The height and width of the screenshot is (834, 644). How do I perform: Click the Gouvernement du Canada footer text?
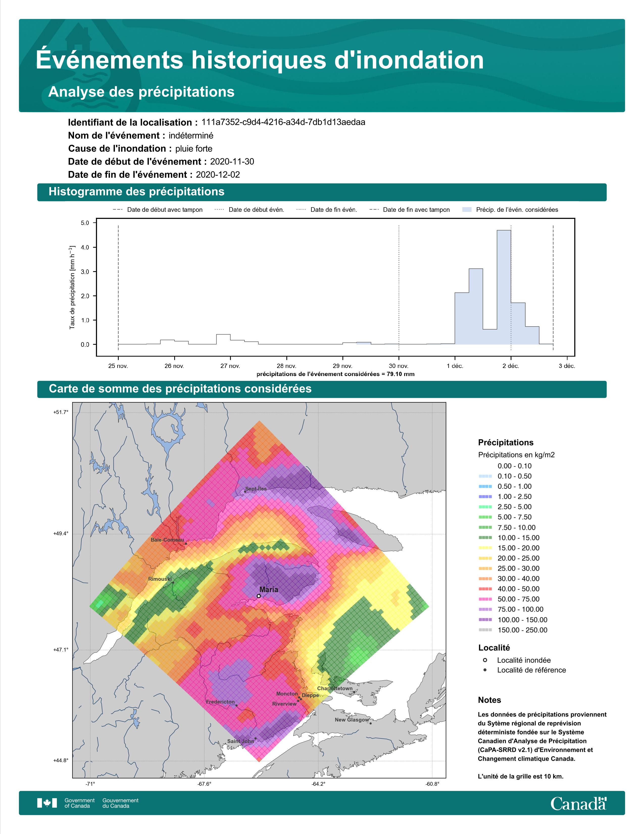(x=120, y=803)
